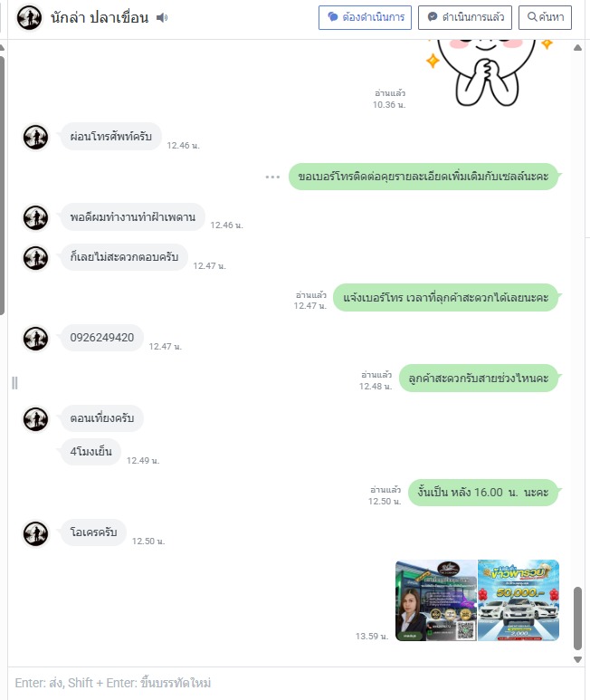The image size is (590, 700).
Task: Click the magnifier search icon
Action: click(532, 17)
